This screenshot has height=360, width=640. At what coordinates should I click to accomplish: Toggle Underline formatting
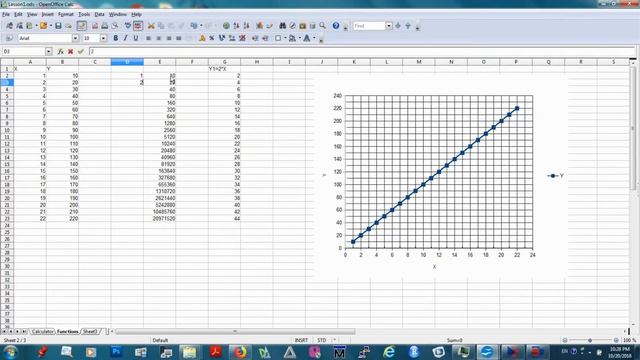pyautogui.click(x=136, y=38)
